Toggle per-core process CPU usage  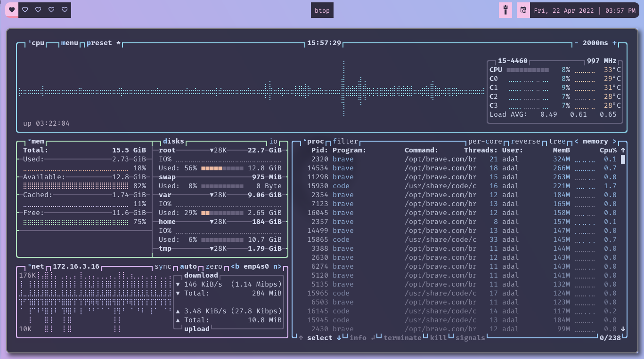(485, 141)
